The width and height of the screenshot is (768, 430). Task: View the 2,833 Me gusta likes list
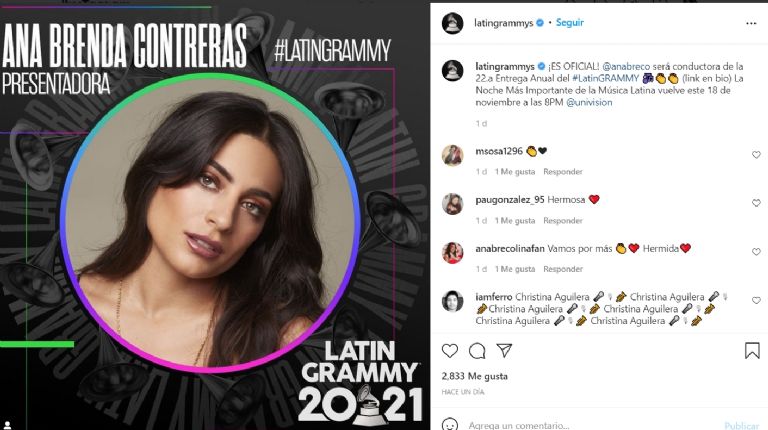click(475, 376)
